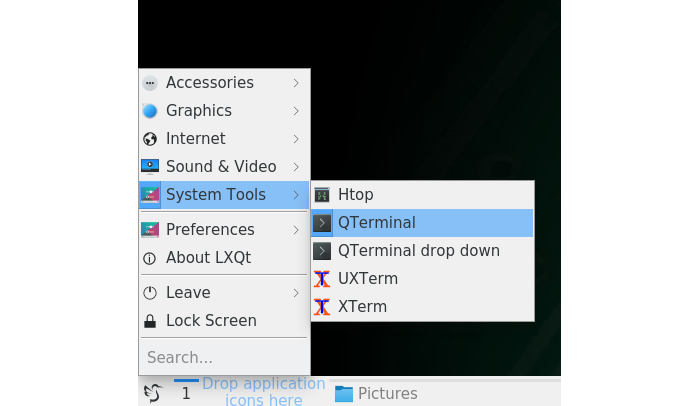Viewport: 700px width, 406px height.
Task: Expand the Graphics submenu arrow
Action: (296, 111)
